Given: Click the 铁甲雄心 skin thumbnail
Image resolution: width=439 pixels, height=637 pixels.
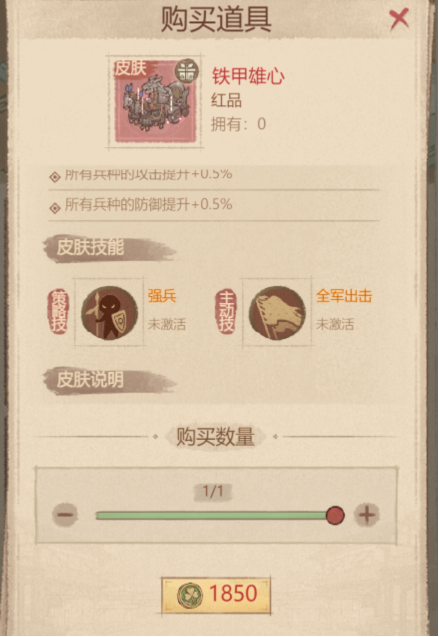Looking at the screenshot, I should (156, 102).
